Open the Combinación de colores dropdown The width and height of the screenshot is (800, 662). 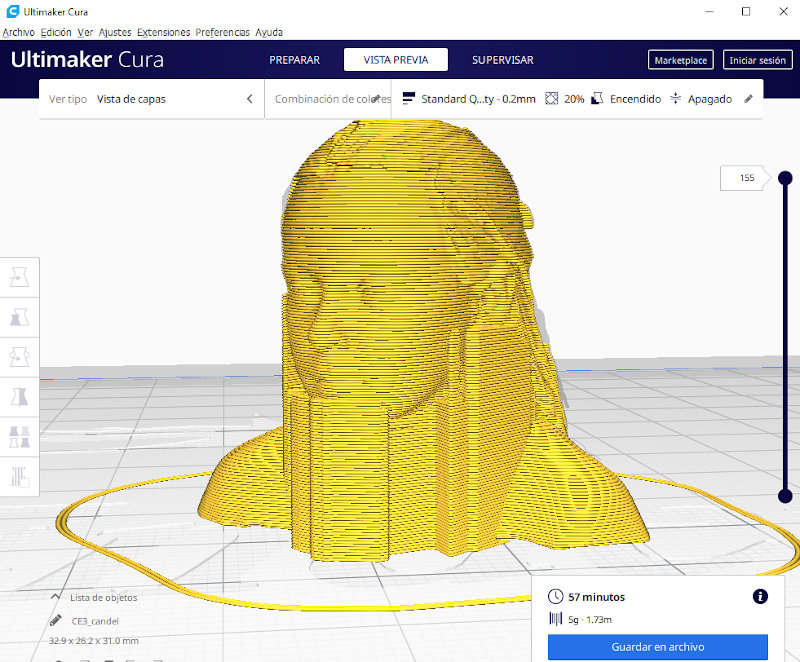coord(328,99)
